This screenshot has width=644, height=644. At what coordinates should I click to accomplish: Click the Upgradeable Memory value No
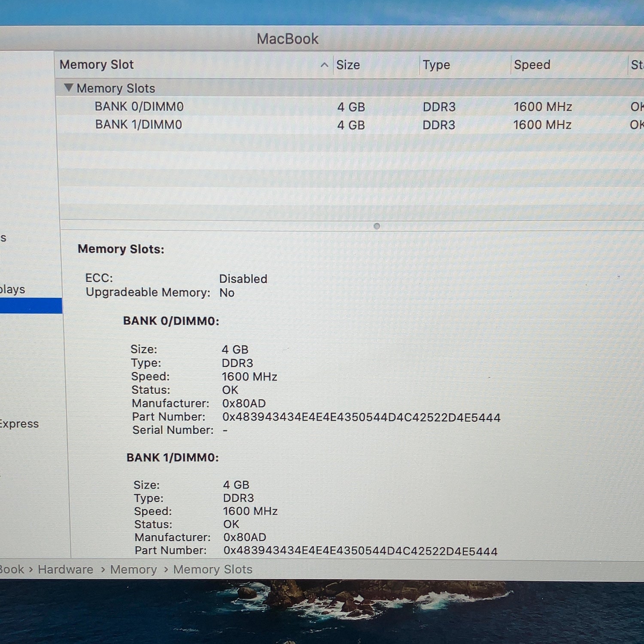227,293
